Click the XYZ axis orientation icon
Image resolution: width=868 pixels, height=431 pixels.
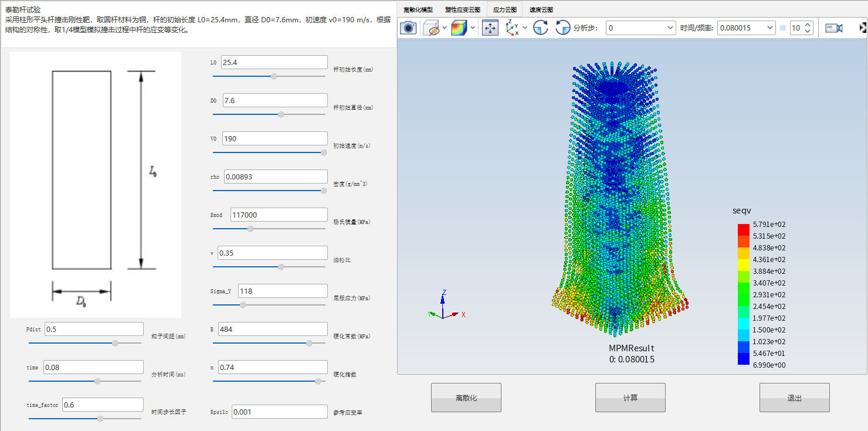[512, 28]
